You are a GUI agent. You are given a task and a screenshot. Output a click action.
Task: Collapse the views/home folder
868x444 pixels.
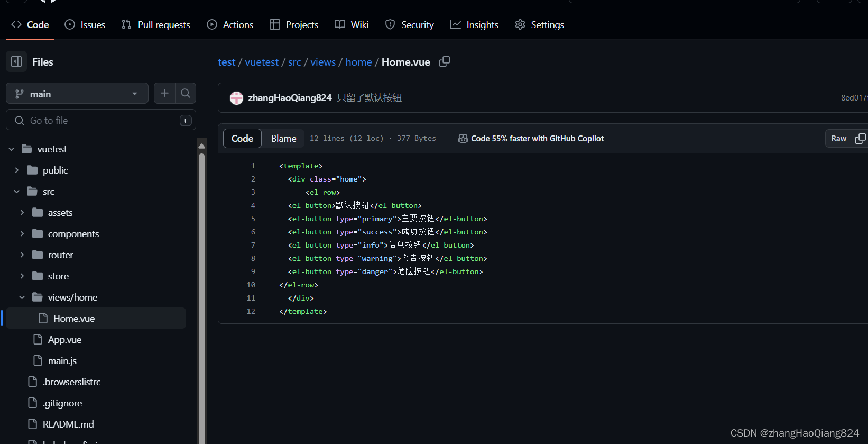click(x=22, y=297)
